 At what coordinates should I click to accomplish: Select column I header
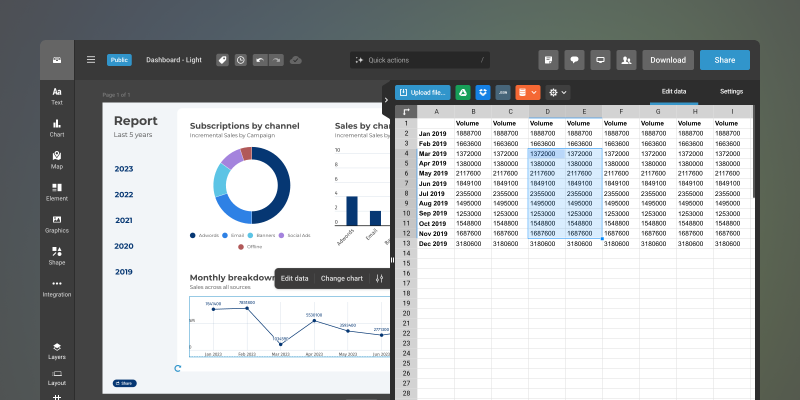732,112
